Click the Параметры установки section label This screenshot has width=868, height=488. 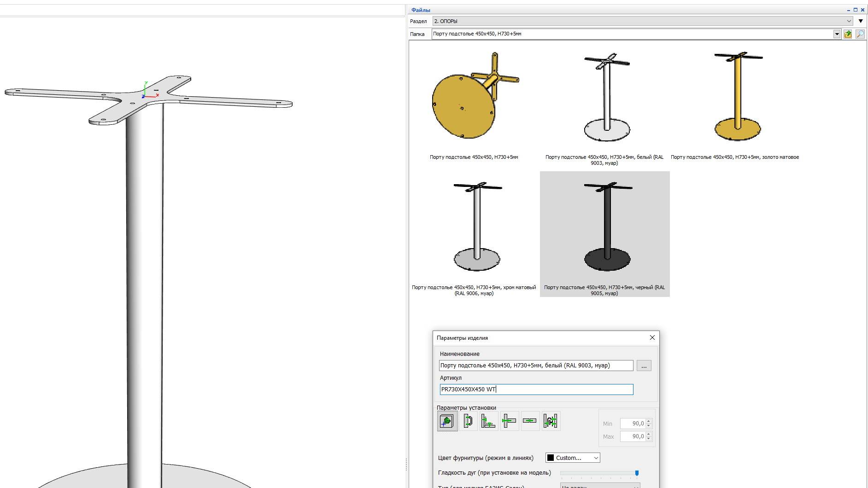click(x=466, y=407)
